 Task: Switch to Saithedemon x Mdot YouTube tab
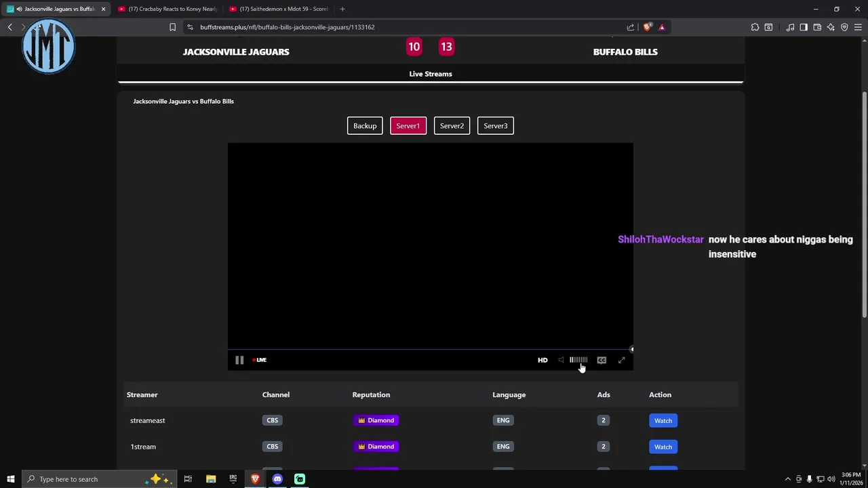click(x=279, y=9)
